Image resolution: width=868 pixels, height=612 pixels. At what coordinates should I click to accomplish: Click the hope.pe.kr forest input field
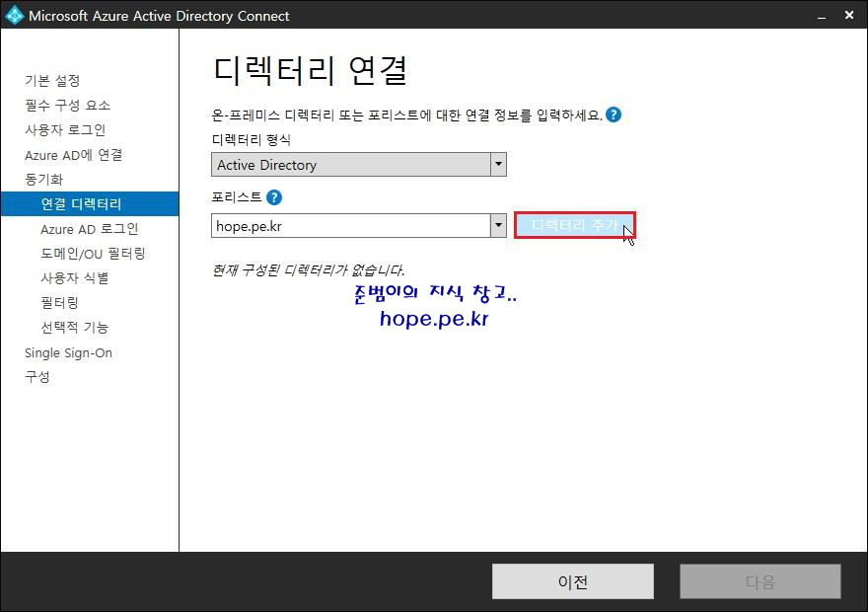tap(351, 226)
